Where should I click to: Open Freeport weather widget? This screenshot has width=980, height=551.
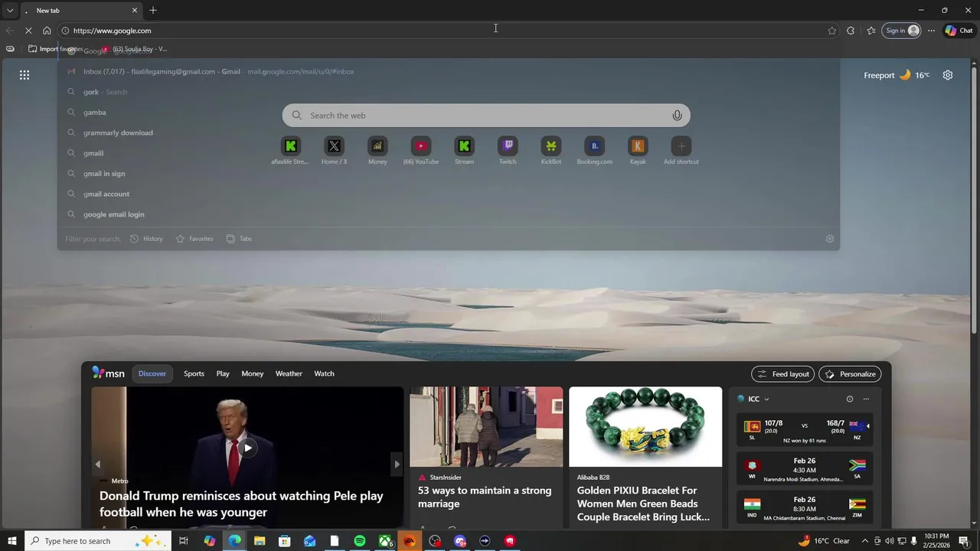[x=897, y=75]
